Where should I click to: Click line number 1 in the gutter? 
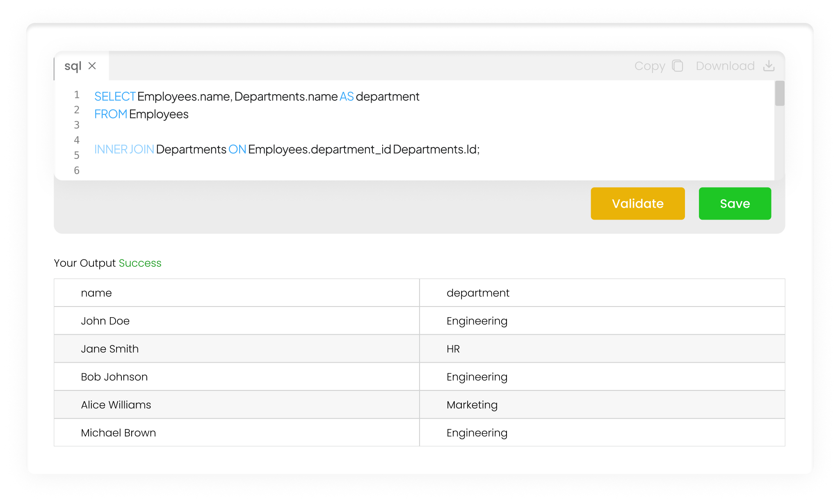click(x=77, y=95)
